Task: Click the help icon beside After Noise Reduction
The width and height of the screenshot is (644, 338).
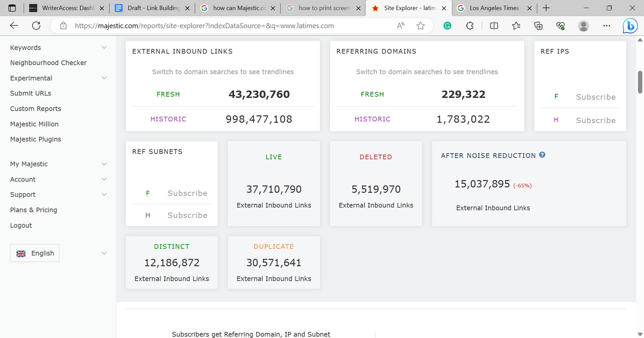Action: (x=542, y=155)
